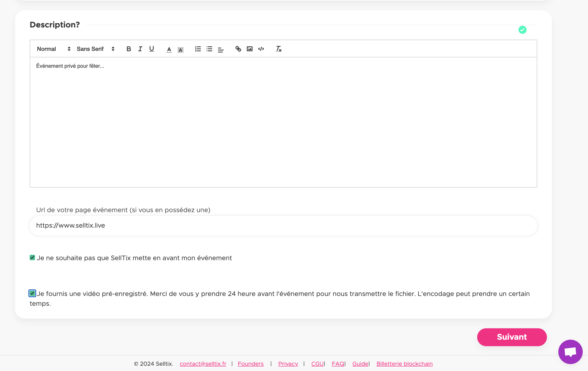Open the Billetterie blockchain footer link

coord(404,364)
